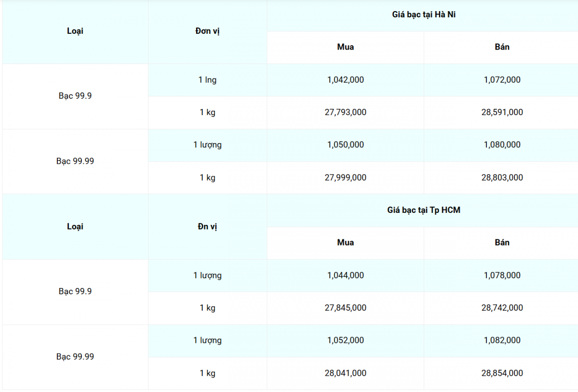Select the 1,072,000 sell price cell

pos(502,80)
